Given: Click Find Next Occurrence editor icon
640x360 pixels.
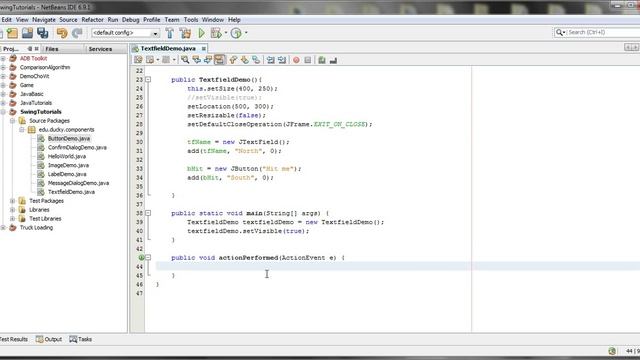Looking at the screenshot, I should (x=208, y=60).
